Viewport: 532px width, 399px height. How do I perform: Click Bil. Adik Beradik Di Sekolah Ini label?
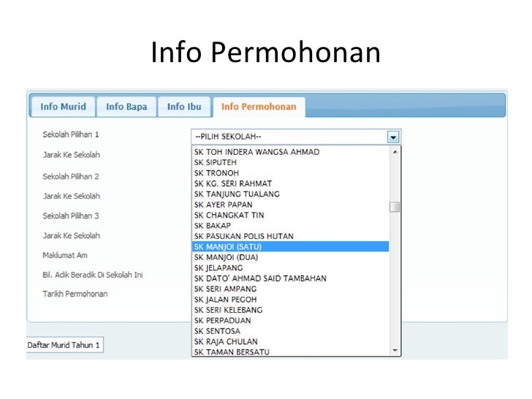click(x=93, y=275)
